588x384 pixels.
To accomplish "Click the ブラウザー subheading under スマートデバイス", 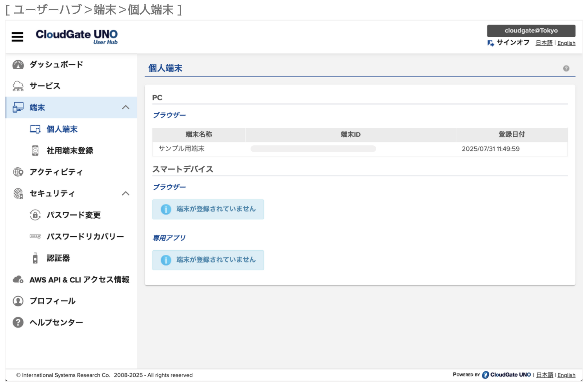I will (169, 187).
